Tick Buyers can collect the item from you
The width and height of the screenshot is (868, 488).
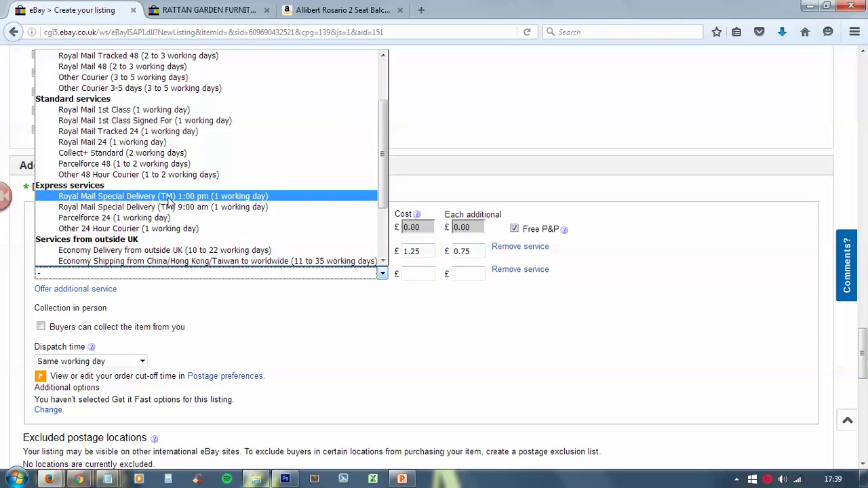41,326
